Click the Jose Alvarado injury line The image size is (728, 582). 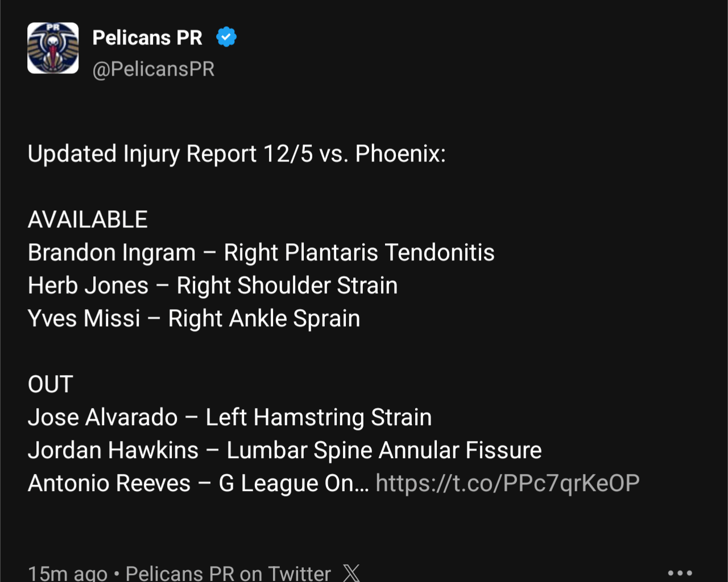coord(229,417)
